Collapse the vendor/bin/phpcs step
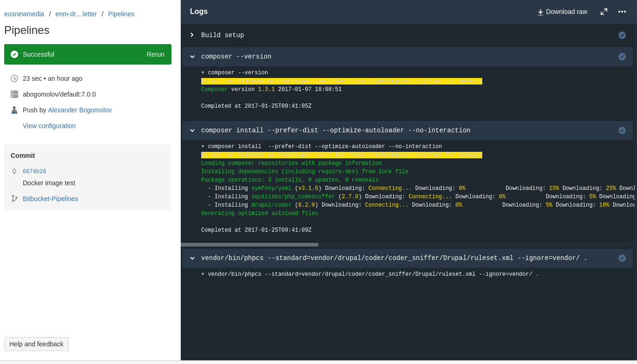The image size is (637, 364). pyautogui.click(x=192, y=258)
